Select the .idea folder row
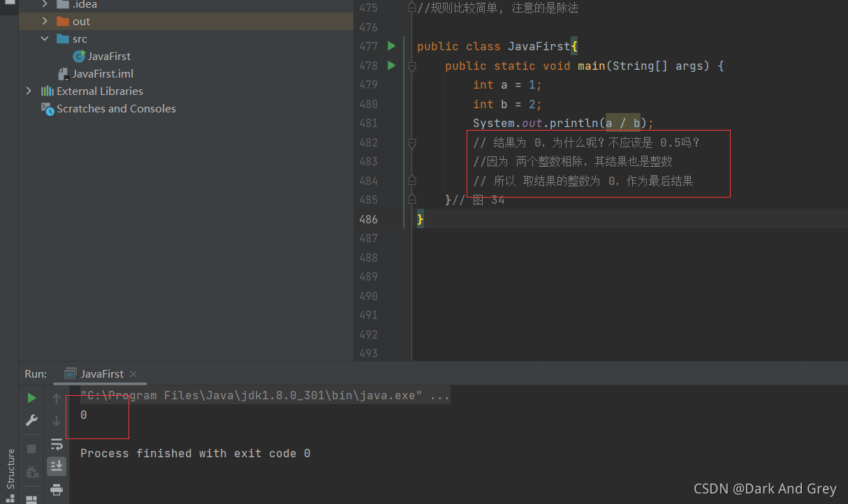 [x=186, y=4]
